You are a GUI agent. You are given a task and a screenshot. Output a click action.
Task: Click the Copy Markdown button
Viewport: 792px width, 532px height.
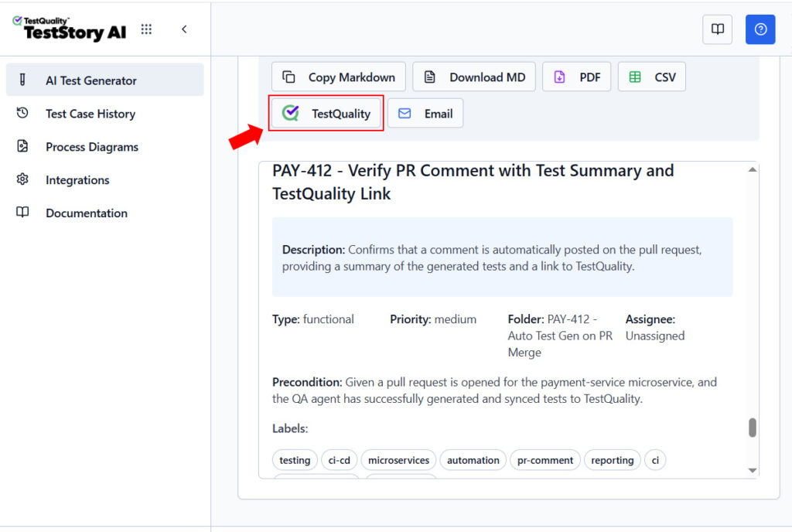338,77
